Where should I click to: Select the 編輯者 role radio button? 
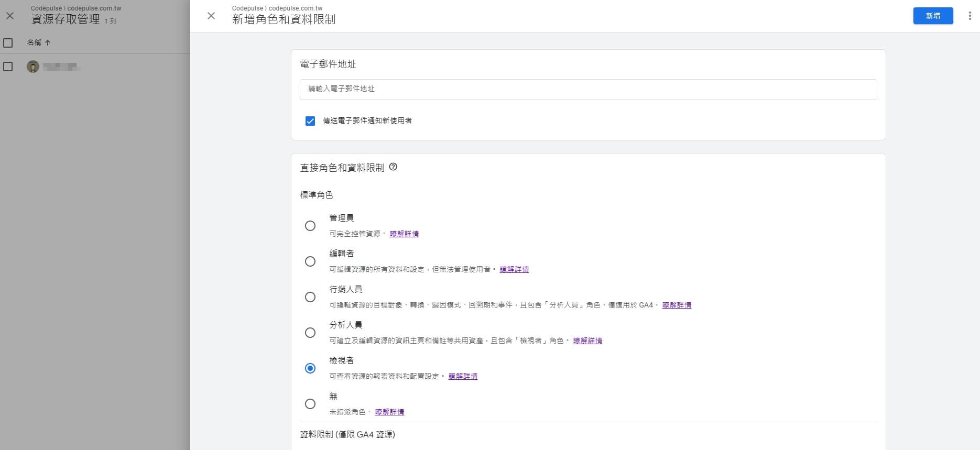[x=310, y=261]
